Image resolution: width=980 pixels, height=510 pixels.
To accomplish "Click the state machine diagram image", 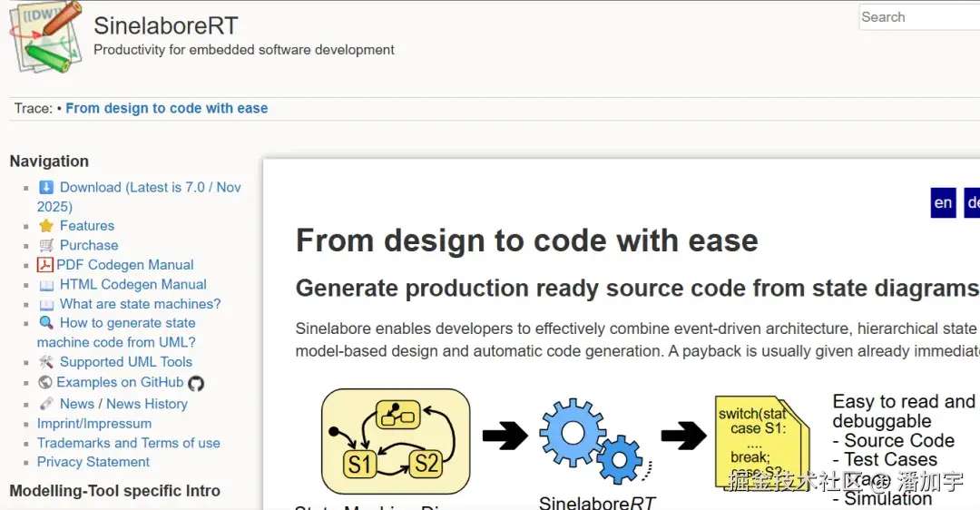I will (396, 441).
